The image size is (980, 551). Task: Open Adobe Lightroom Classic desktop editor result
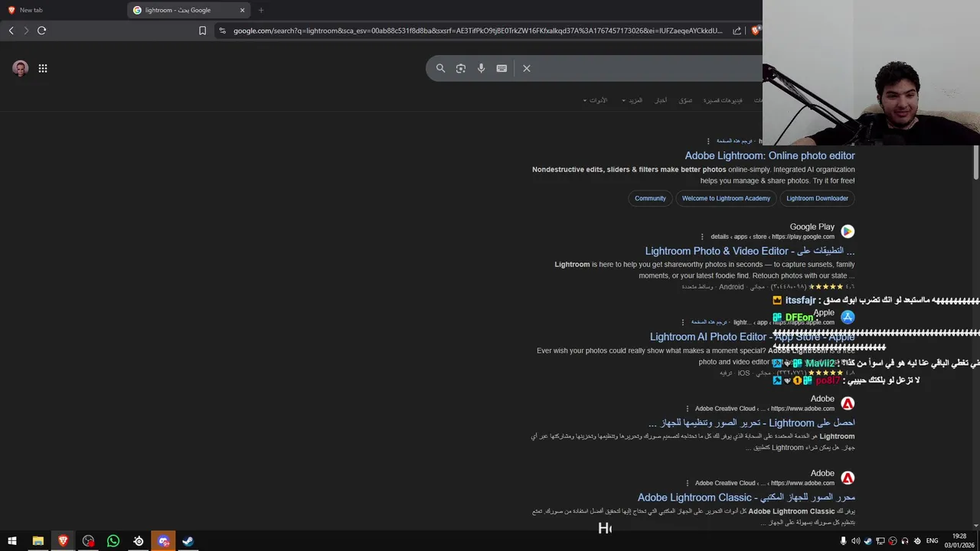point(746,497)
